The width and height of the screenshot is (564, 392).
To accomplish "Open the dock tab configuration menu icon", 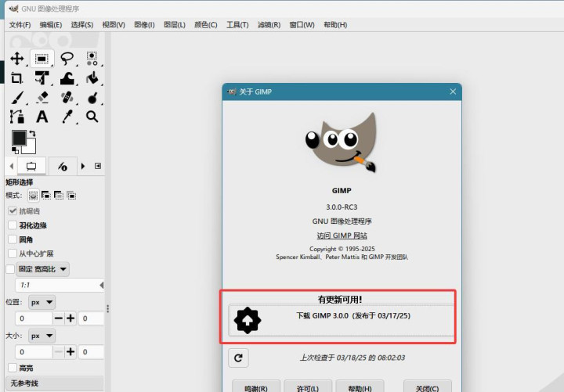I will (98, 166).
